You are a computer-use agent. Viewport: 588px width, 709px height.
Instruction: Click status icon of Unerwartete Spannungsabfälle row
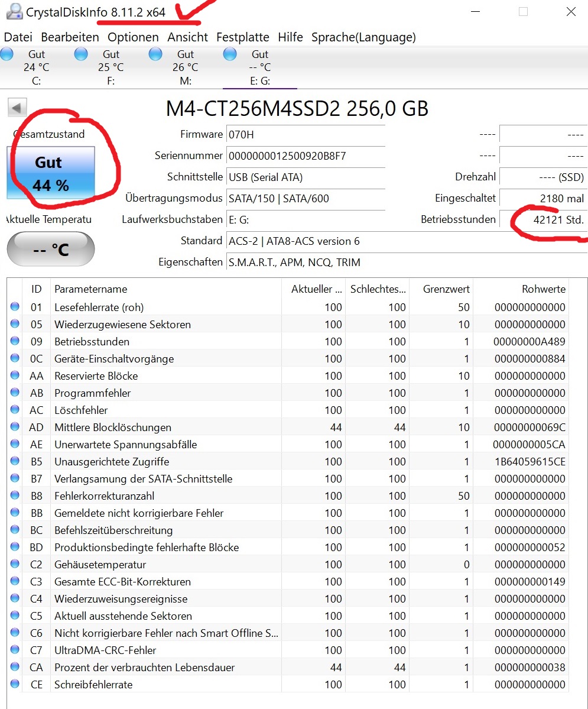click(x=15, y=444)
